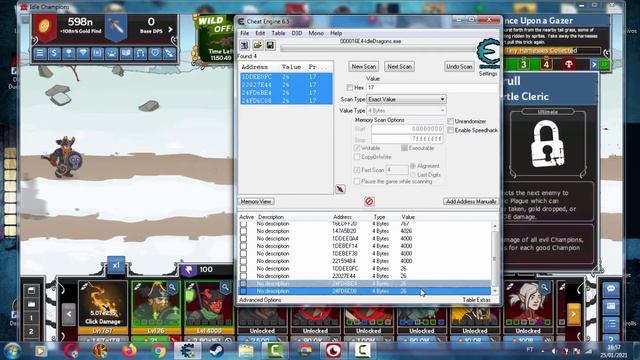Screen dimensions: 640x360
Task: Click the open folder icon in Cheat Engine
Action: tap(257, 45)
